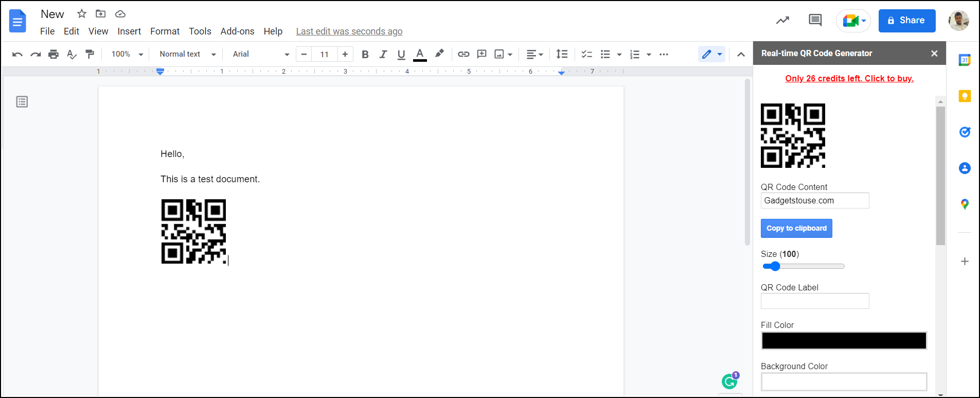Open the Tools menu

(x=200, y=31)
